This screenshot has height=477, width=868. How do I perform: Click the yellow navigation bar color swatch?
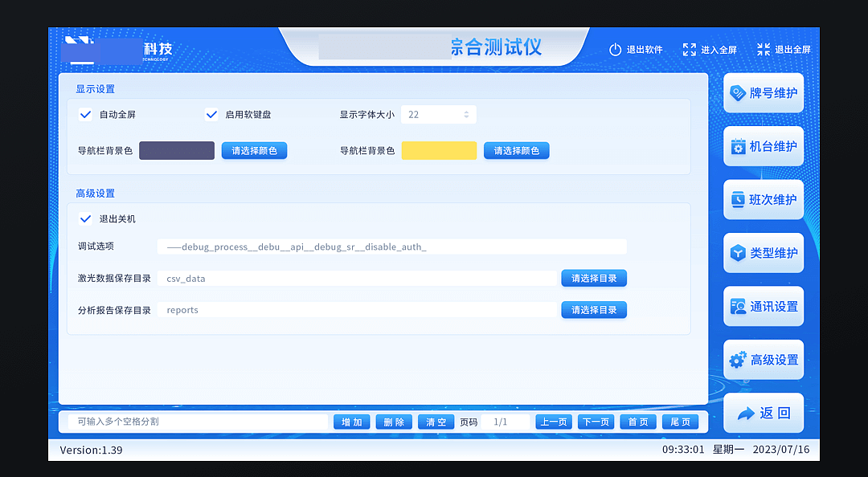pos(439,150)
